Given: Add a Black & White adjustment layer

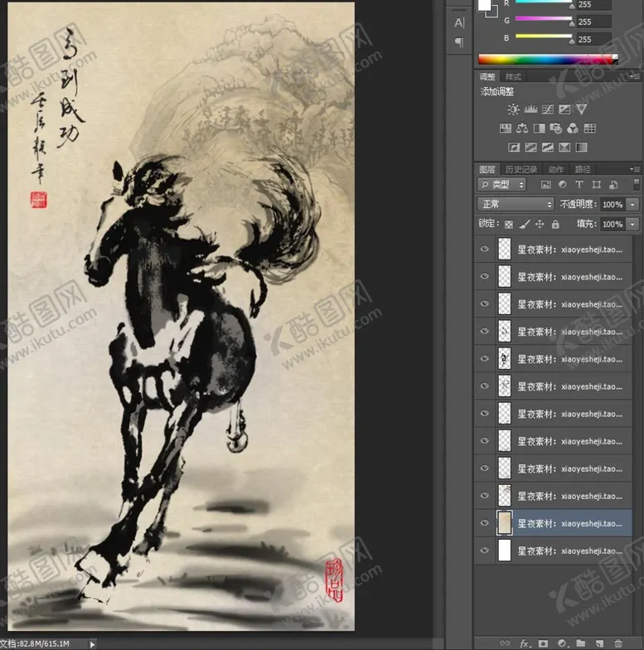Looking at the screenshot, I should tap(539, 128).
